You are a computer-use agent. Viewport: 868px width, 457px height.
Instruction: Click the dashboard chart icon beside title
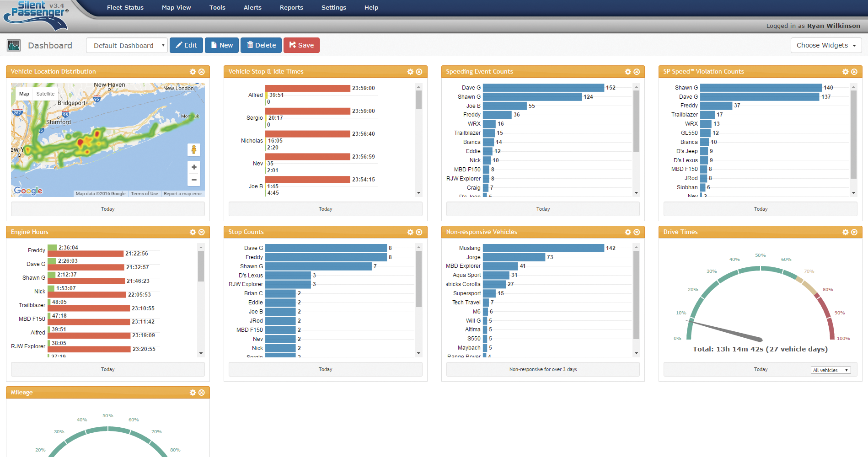click(x=14, y=45)
